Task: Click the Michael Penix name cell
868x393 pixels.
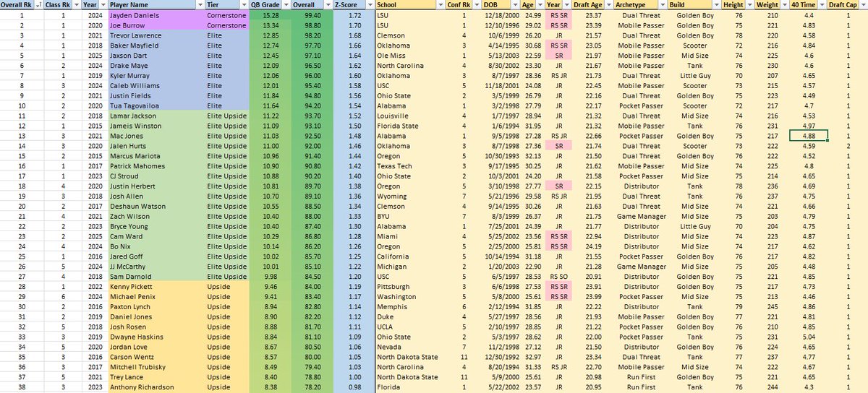Action: click(156, 296)
